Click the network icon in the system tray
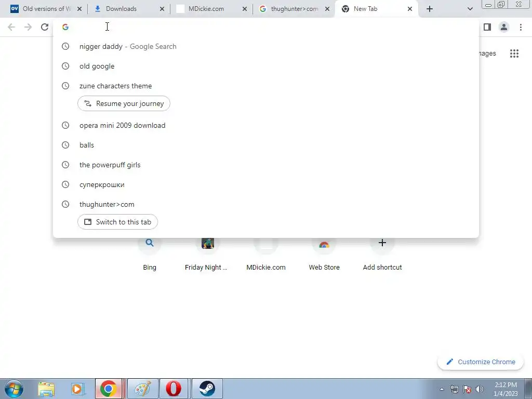 coord(454,389)
